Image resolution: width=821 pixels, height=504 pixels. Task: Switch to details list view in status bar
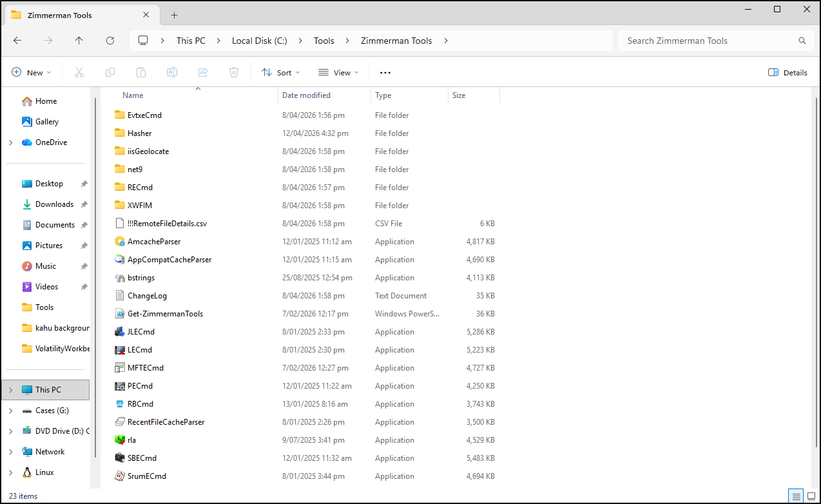tap(797, 496)
